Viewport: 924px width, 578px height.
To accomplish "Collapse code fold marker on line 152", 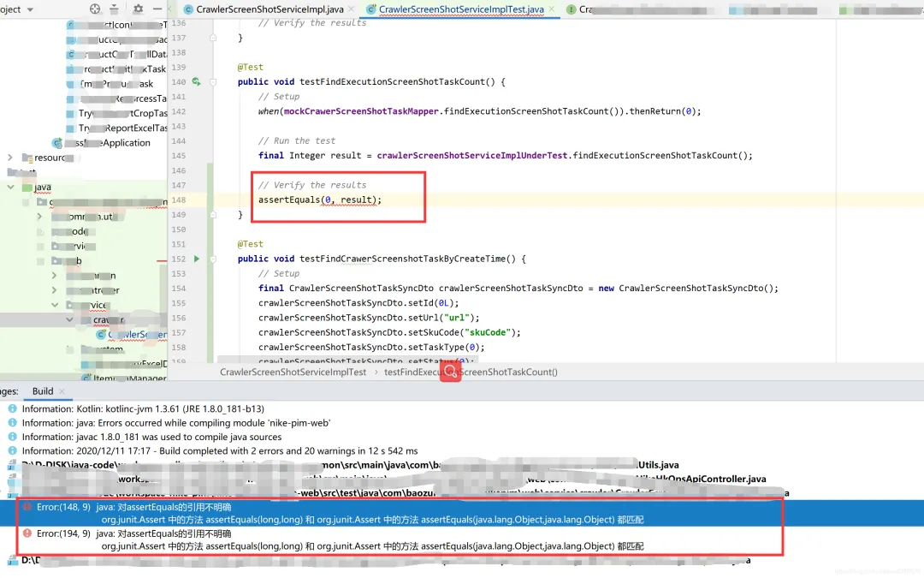I will 213,259.
